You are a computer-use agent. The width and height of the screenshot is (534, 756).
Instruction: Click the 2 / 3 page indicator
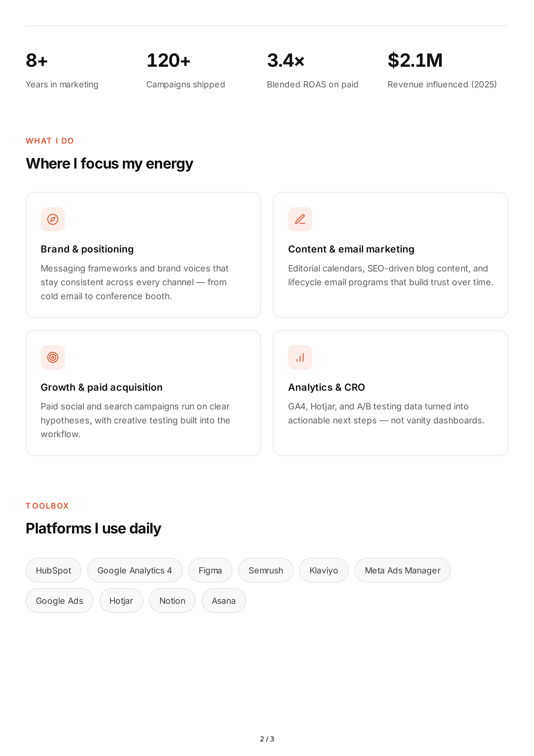[267, 739]
